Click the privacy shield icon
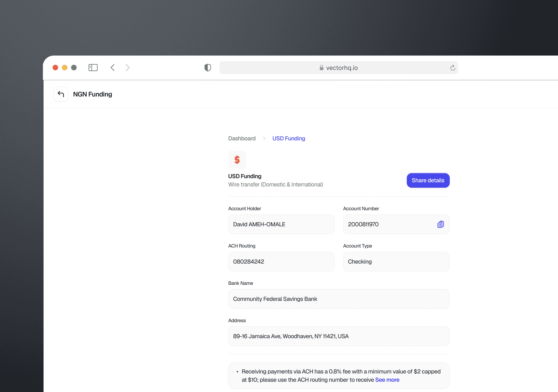 (x=208, y=68)
